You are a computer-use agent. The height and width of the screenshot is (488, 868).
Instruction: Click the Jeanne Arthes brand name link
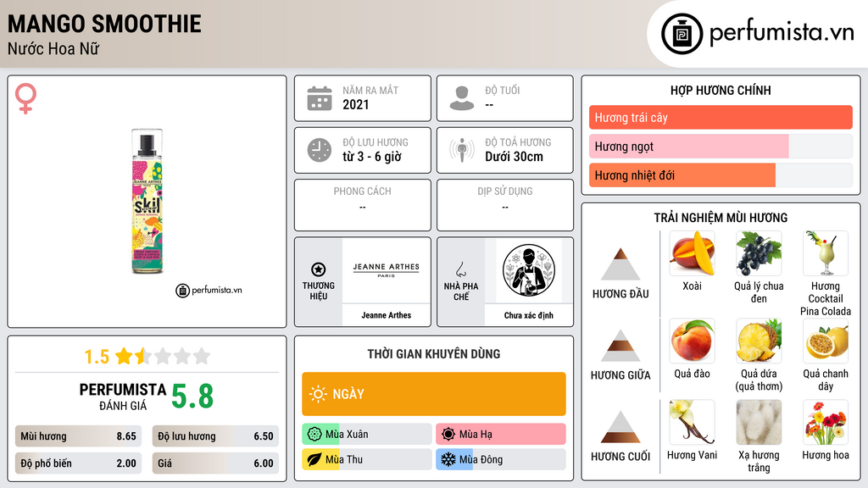(x=387, y=315)
